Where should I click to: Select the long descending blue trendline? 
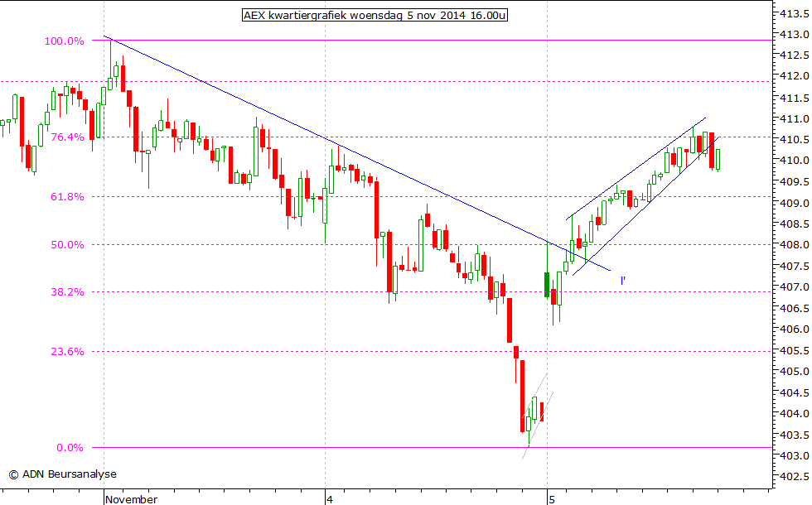357,154
